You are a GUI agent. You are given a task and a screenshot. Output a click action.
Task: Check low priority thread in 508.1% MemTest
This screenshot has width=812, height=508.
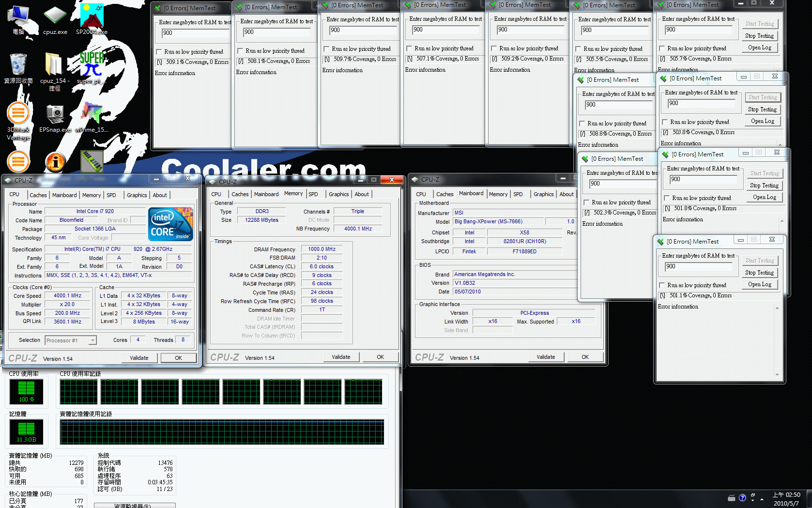pyautogui.click(x=240, y=51)
